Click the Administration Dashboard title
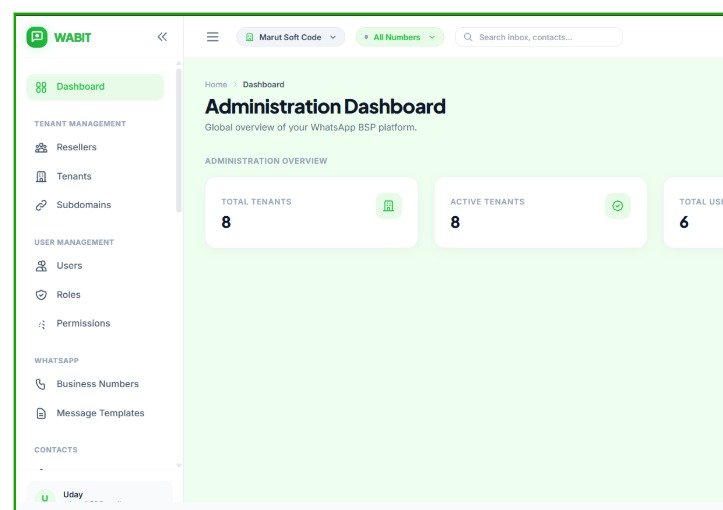This screenshot has width=723, height=510. tap(325, 107)
